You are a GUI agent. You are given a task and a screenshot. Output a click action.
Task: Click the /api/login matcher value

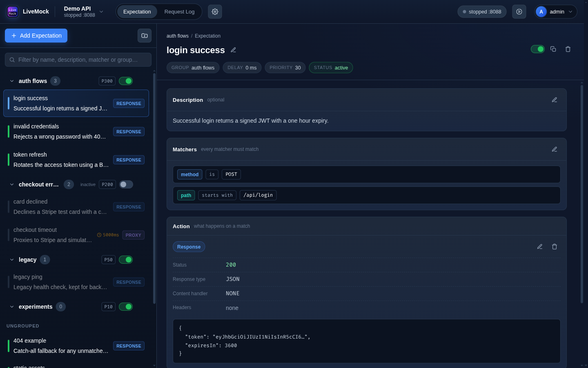(x=258, y=195)
